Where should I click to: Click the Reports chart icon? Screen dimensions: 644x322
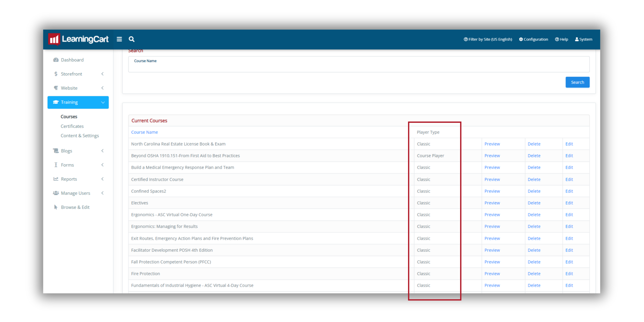point(56,179)
